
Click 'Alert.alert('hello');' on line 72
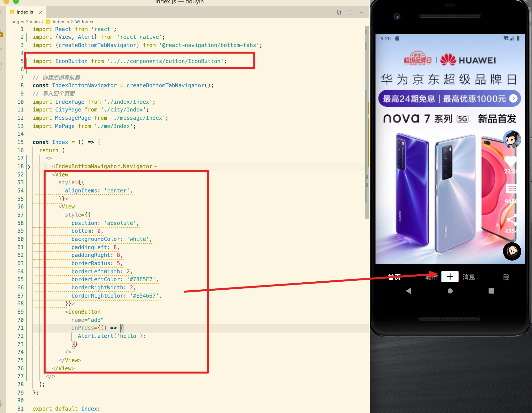(x=112, y=336)
